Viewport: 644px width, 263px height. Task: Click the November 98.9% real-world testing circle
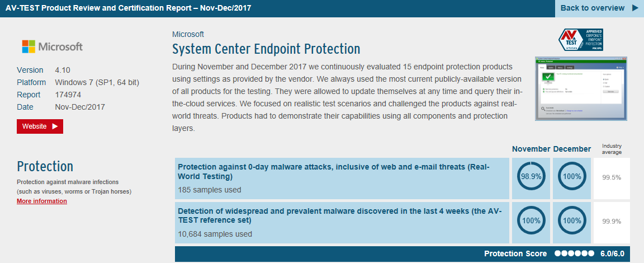pos(529,177)
